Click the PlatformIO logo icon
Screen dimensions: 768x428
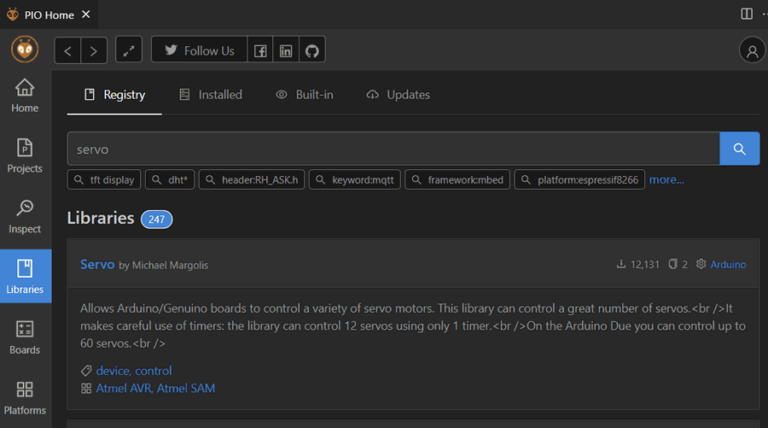(24, 49)
